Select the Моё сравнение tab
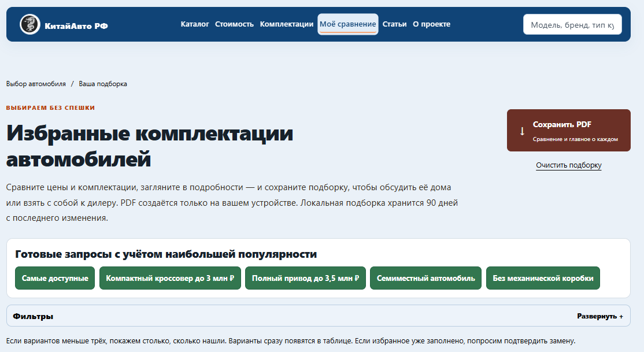The width and height of the screenshot is (644, 352). (348, 24)
